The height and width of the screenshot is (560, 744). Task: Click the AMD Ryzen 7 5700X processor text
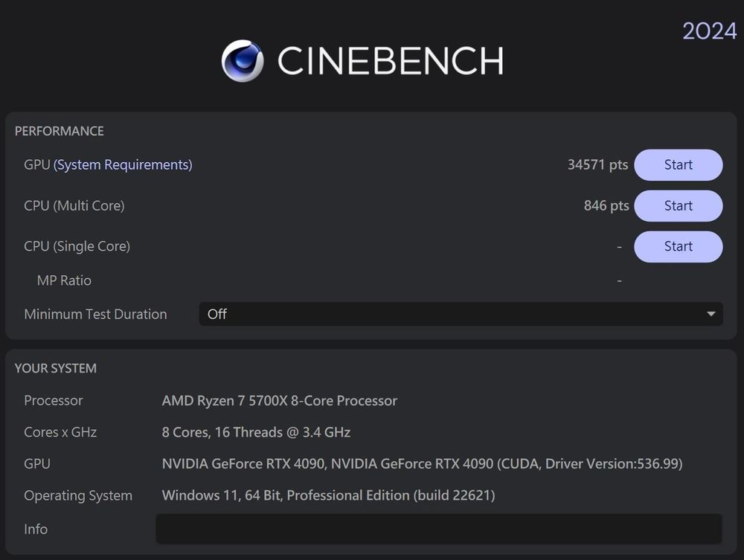click(x=280, y=400)
